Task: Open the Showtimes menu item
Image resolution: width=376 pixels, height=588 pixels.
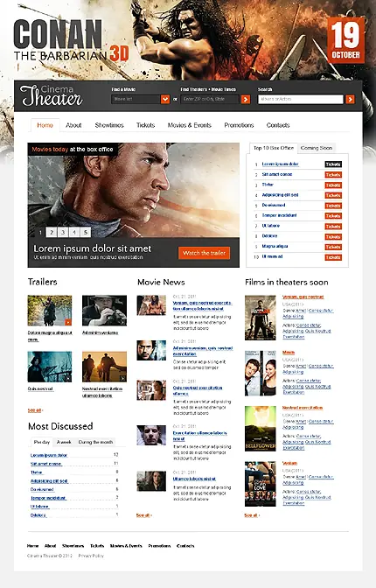Action: click(109, 125)
